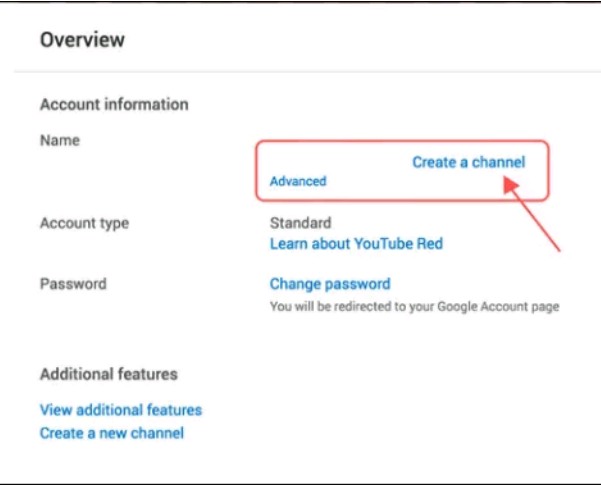Select the Additional features section heading
This screenshot has width=601, height=485.
pos(109,374)
